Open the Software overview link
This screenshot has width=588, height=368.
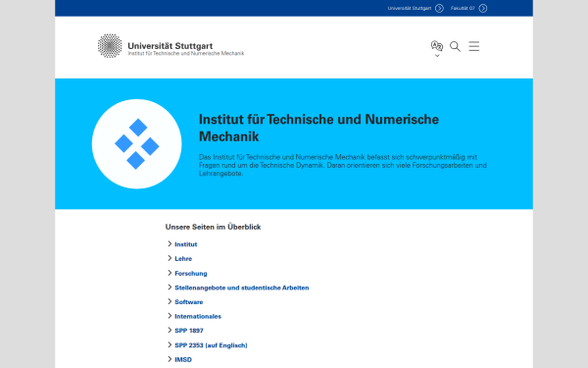[188, 302]
